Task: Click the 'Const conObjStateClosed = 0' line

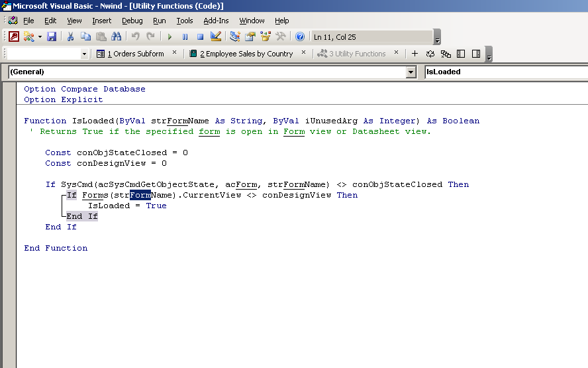Action: pyautogui.click(x=117, y=153)
